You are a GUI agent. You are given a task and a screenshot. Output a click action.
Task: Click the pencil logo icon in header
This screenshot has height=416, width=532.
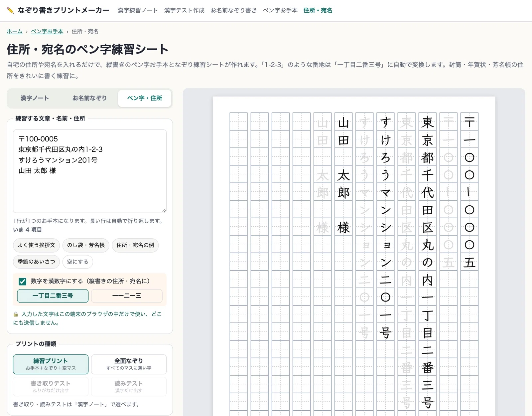point(10,10)
